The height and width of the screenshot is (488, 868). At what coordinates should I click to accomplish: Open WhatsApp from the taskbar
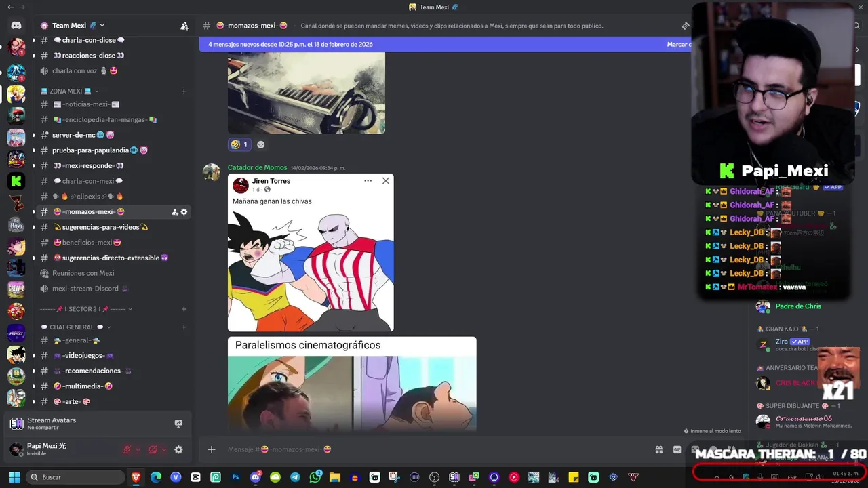tap(315, 477)
